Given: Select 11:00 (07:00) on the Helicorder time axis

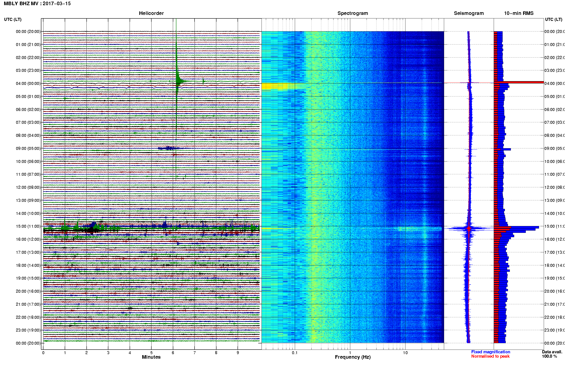Looking at the screenshot, I should point(28,174).
